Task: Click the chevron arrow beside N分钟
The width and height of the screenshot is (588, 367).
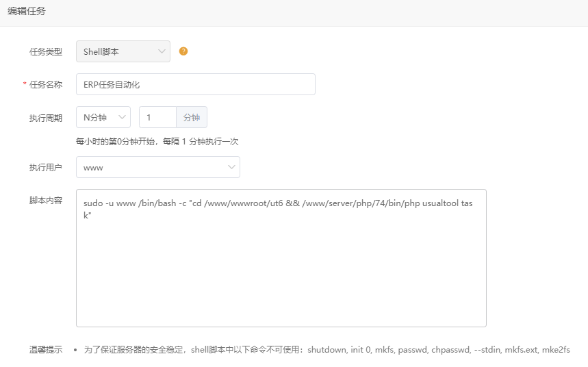Action: click(x=123, y=117)
